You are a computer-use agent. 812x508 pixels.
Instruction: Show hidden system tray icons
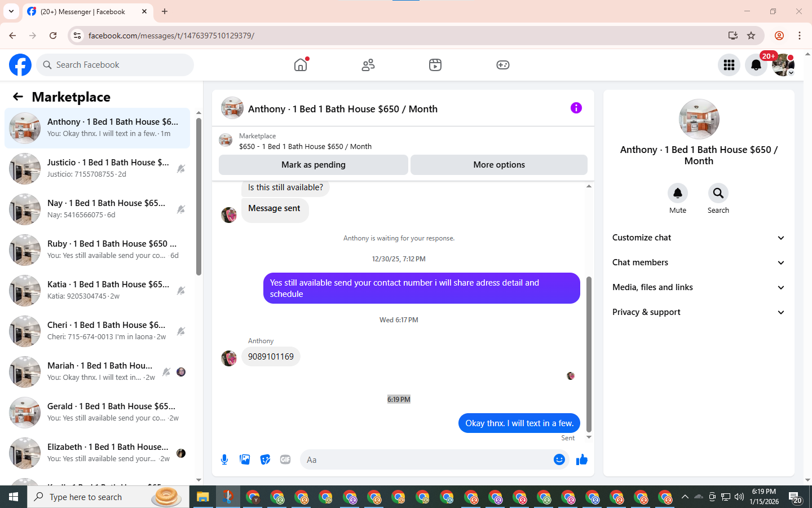point(685,497)
